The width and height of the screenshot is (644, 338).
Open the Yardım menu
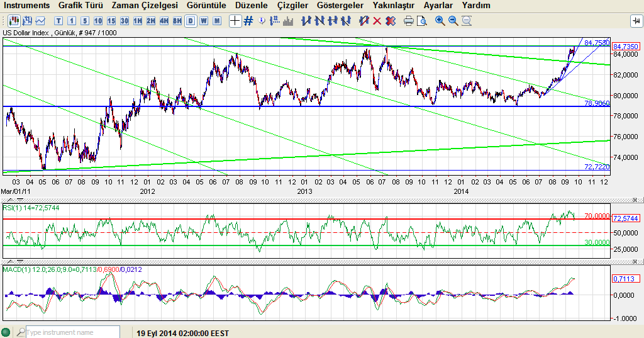[x=476, y=5]
